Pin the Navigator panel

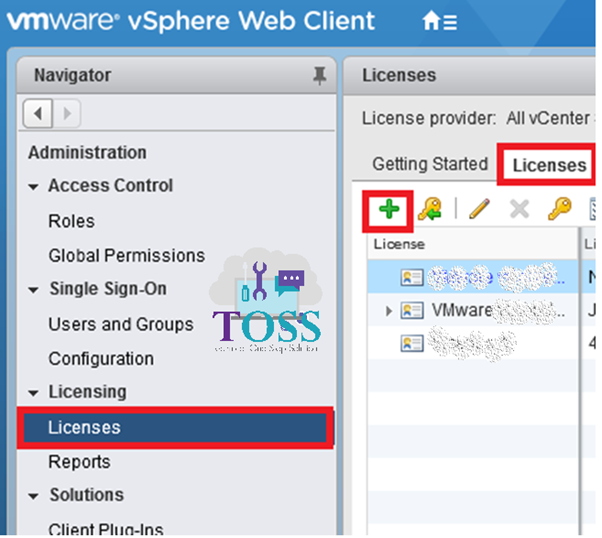pyautogui.click(x=319, y=75)
